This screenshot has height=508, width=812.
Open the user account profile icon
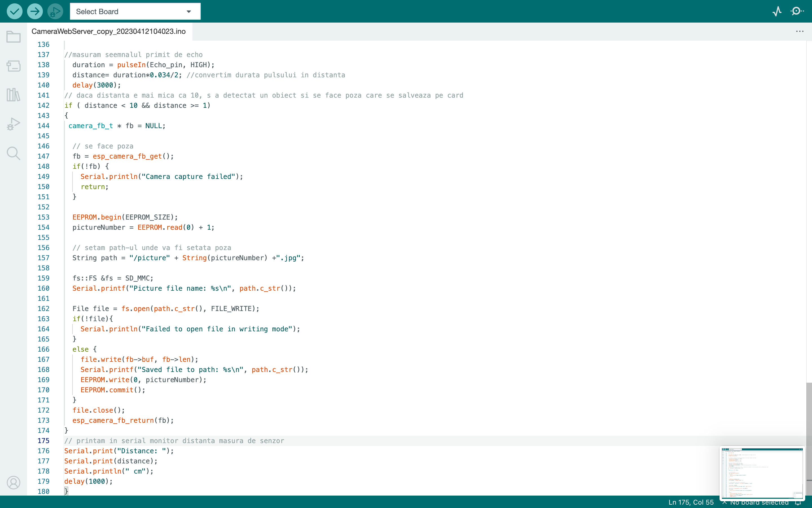coord(14,483)
